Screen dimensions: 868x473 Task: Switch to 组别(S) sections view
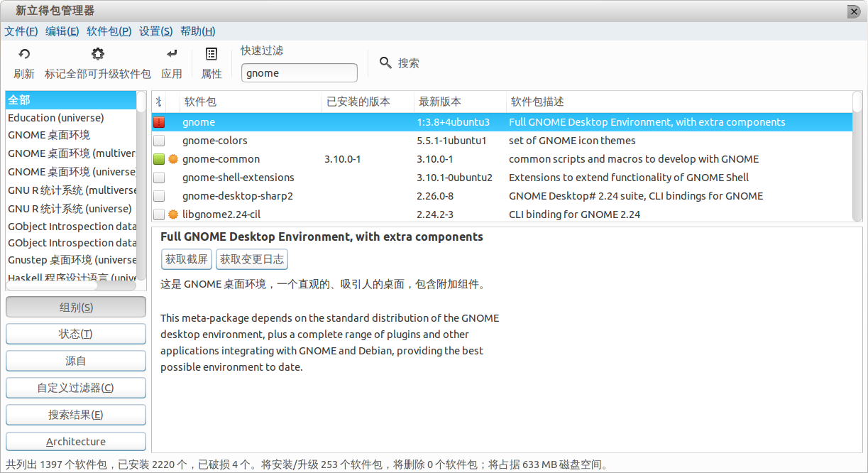pos(76,307)
